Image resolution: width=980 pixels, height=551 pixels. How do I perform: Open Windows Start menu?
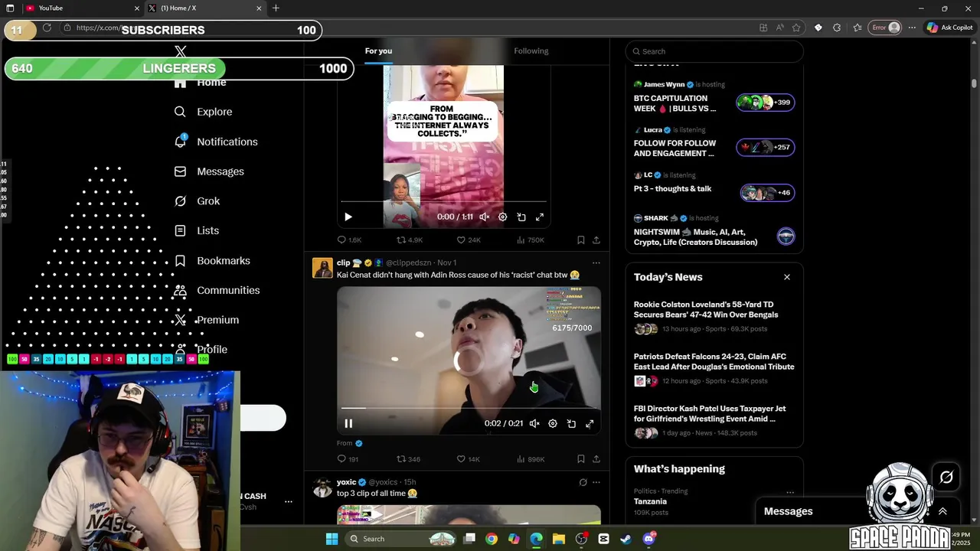point(332,539)
